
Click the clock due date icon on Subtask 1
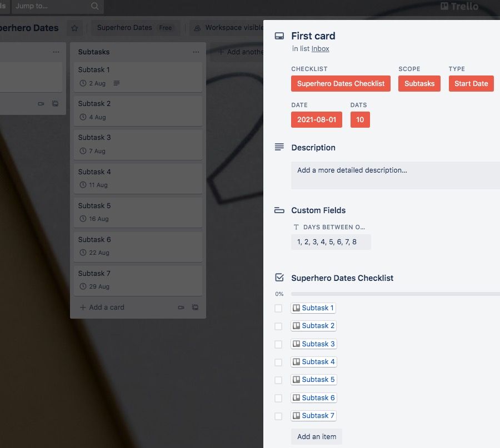(x=83, y=83)
